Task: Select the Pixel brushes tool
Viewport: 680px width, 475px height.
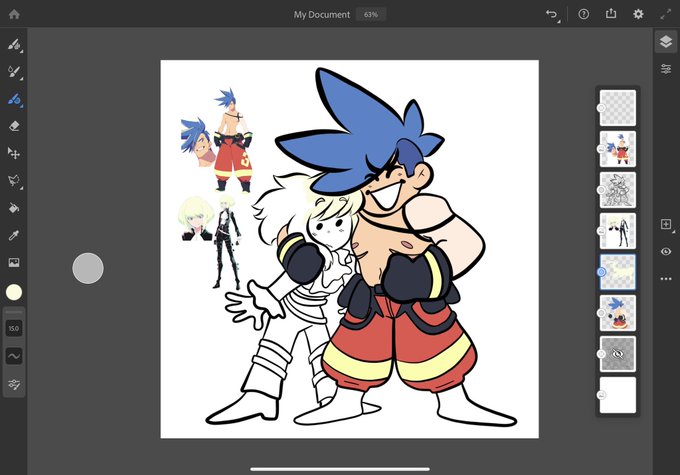Action: pos(14,44)
